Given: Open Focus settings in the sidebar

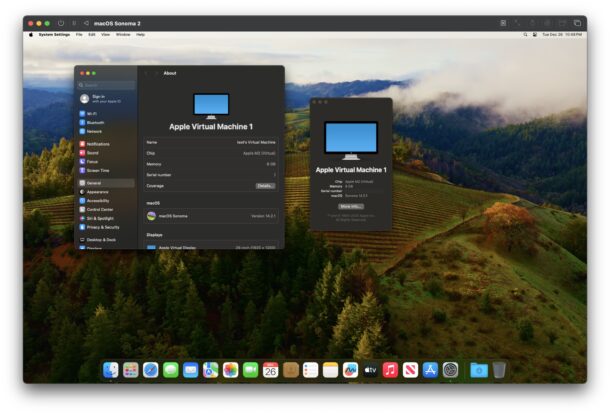Looking at the screenshot, I should click(x=92, y=161).
